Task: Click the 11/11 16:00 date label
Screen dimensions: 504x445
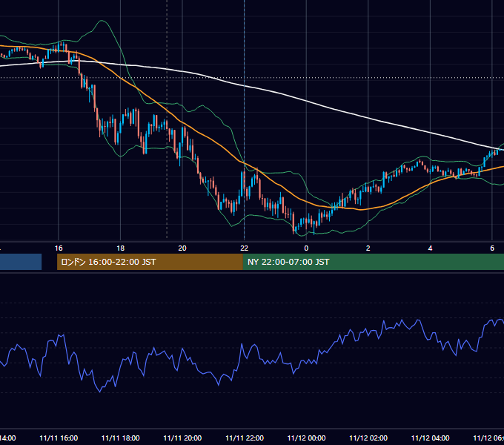Action: point(59,438)
